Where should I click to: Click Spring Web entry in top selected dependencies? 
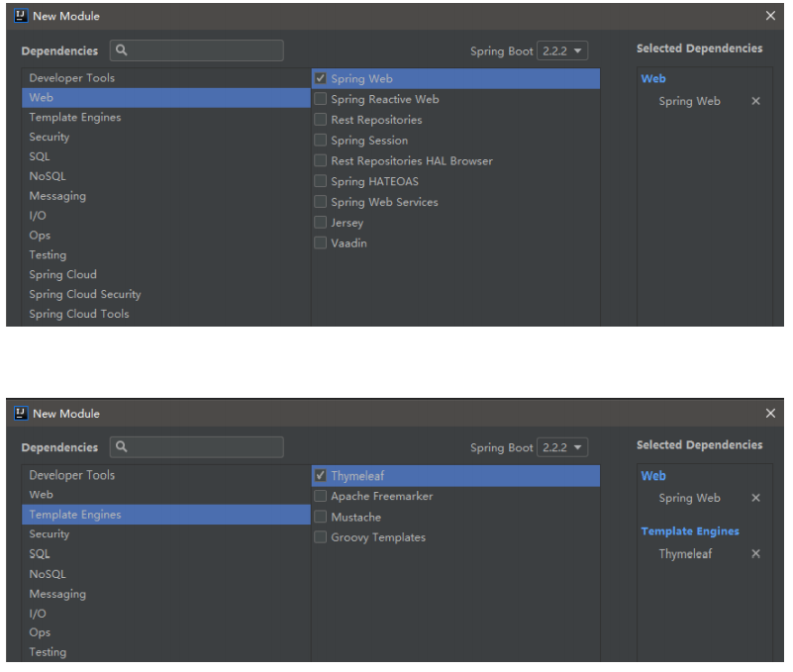tap(689, 101)
